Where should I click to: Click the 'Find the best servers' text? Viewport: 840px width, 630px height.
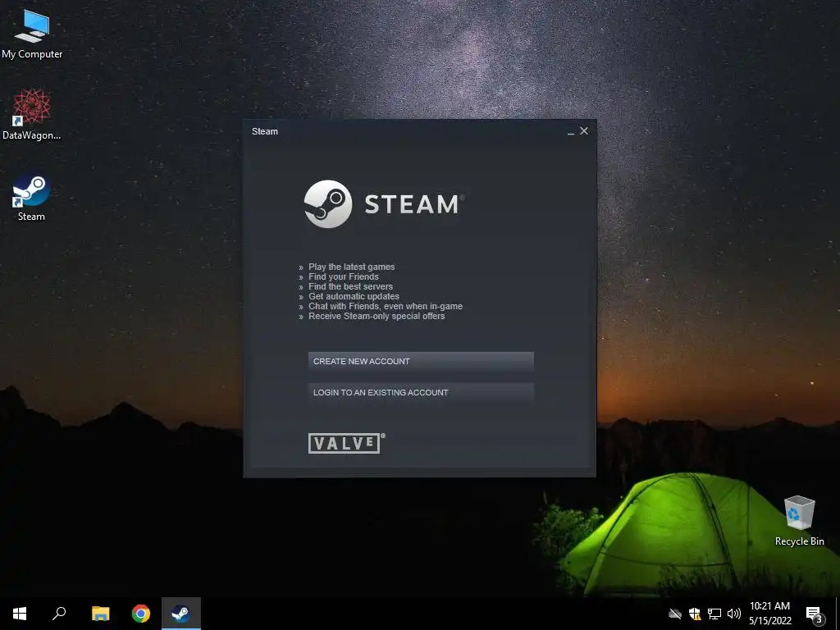pos(350,286)
